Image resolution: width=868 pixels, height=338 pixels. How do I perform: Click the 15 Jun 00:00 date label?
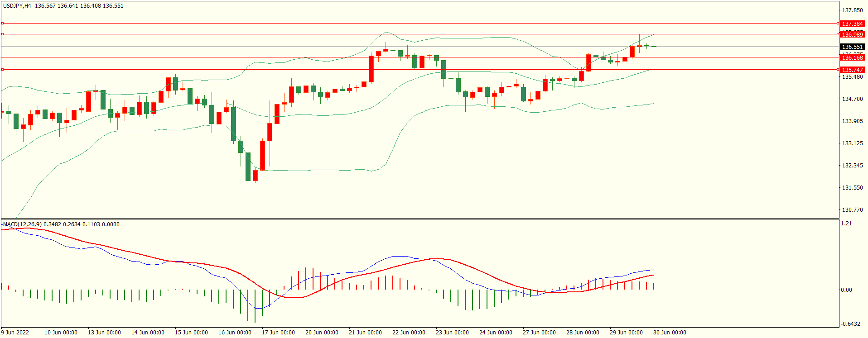tap(191, 333)
